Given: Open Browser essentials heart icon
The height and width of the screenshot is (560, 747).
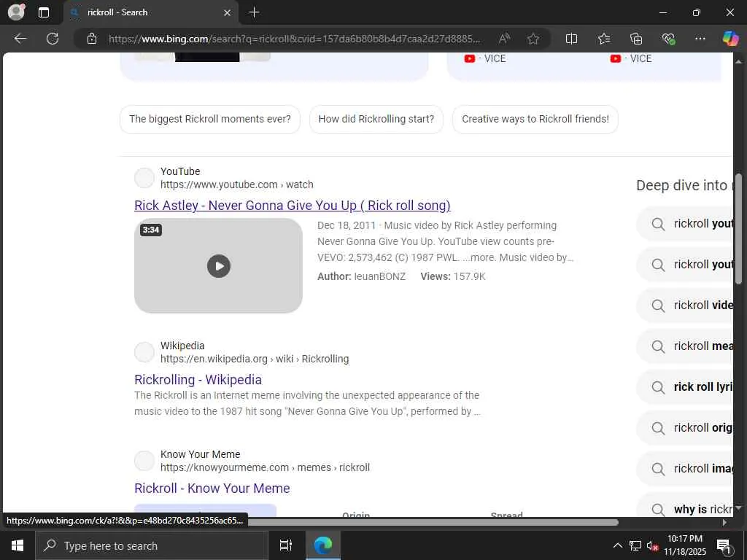Looking at the screenshot, I should tap(668, 39).
